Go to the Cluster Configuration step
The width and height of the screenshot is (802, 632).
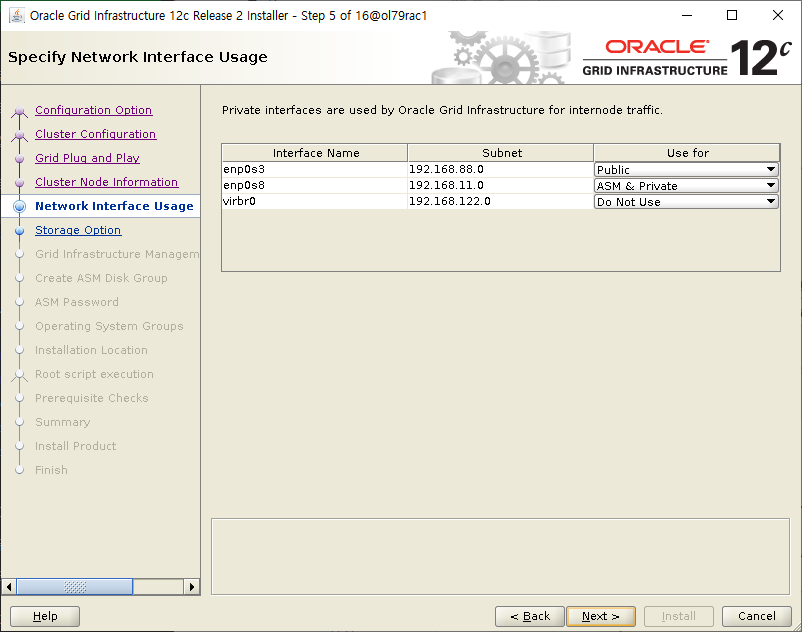[x=96, y=134]
